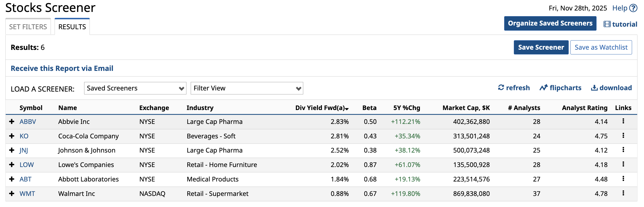Open three-dot links menu for WMT

[623, 193]
